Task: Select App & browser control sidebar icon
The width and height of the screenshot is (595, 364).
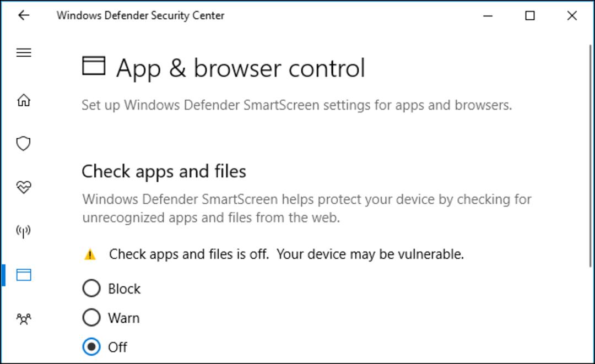Action: tap(24, 275)
